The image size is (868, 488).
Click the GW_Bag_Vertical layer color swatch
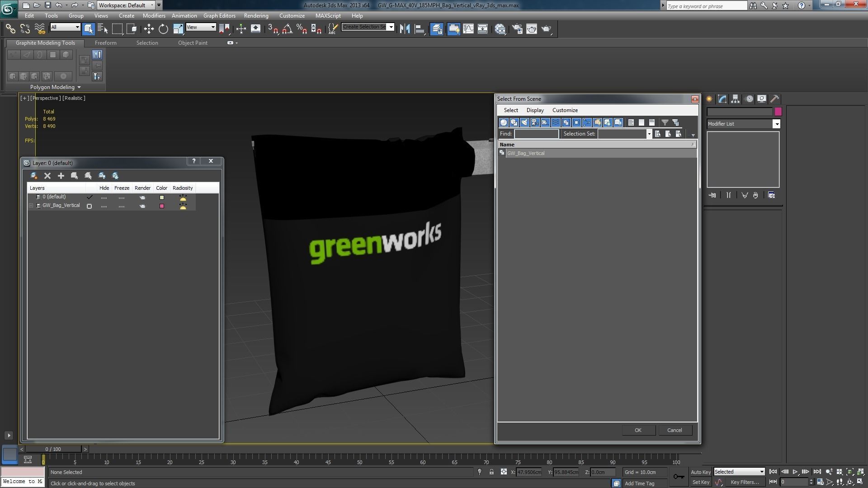(161, 206)
